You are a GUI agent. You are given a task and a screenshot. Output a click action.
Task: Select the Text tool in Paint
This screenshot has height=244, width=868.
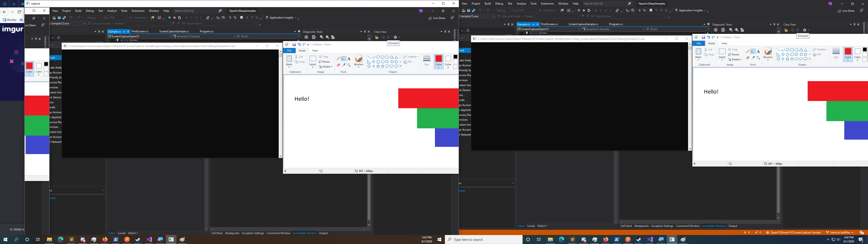click(x=349, y=58)
